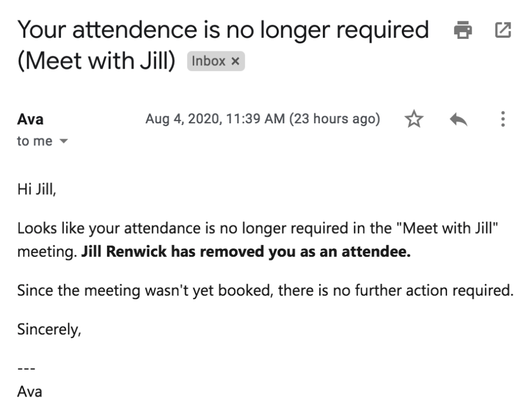This screenshot has height=419, width=532.
Task: Print this email with the printer icon
Action: click(463, 29)
